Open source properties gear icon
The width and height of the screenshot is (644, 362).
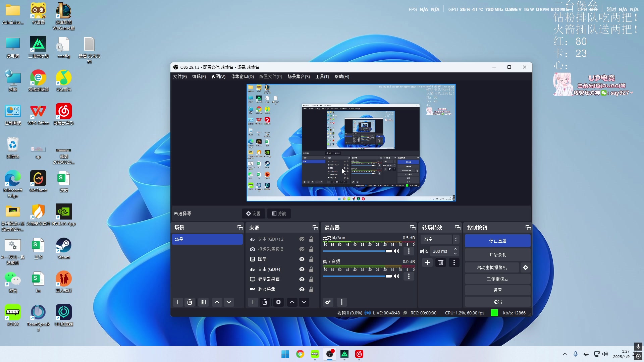tap(278, 302)
